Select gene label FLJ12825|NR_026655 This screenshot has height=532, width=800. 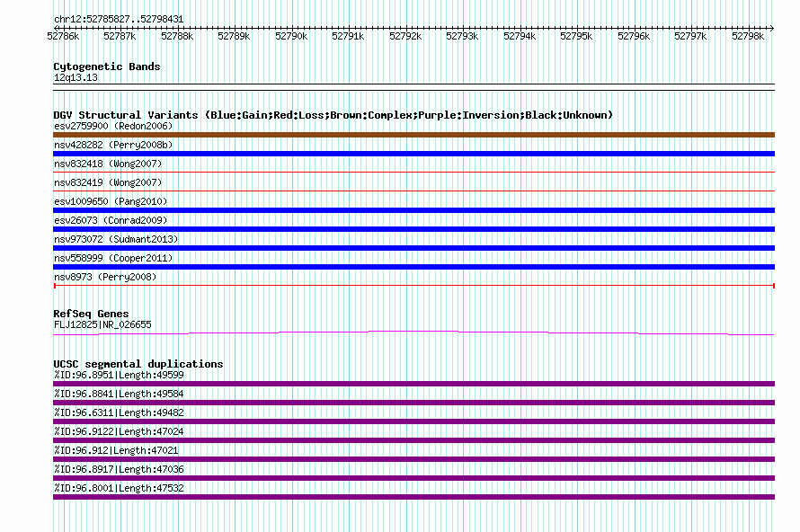point(102,325)
